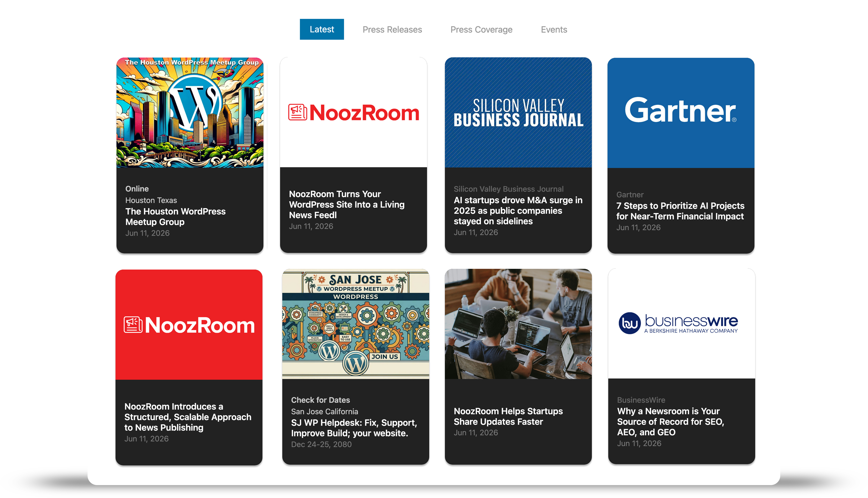
Task: Open 'SJ WP Helpdesk: Fix, Support' event title
Action: point(354,428)
